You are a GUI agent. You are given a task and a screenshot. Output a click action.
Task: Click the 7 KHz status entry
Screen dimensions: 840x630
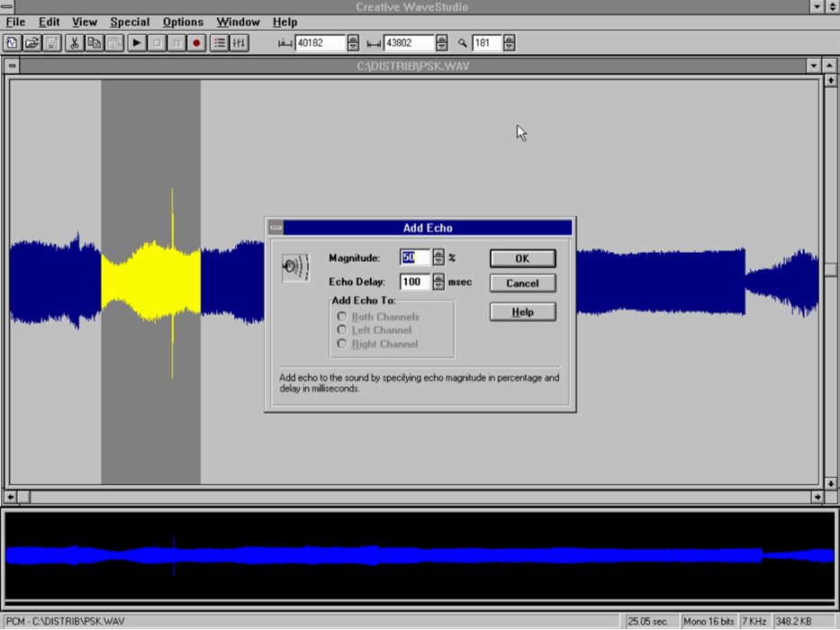[x=754, y=621]
